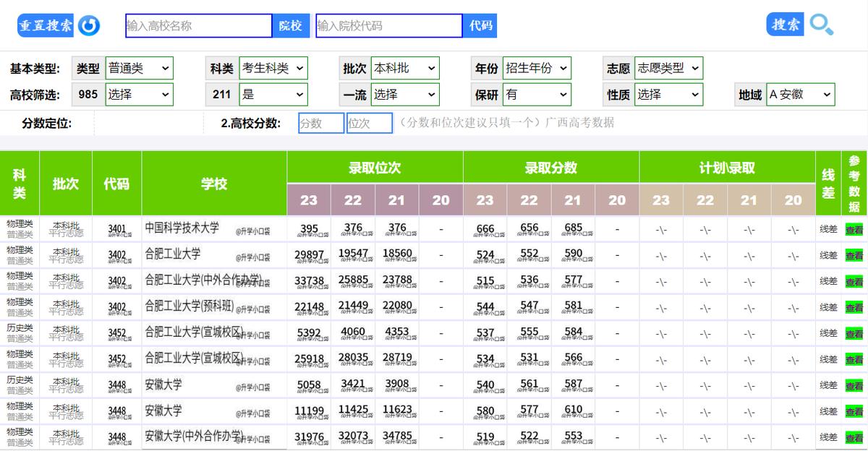Click the 分数 score input box

[320, 123]
